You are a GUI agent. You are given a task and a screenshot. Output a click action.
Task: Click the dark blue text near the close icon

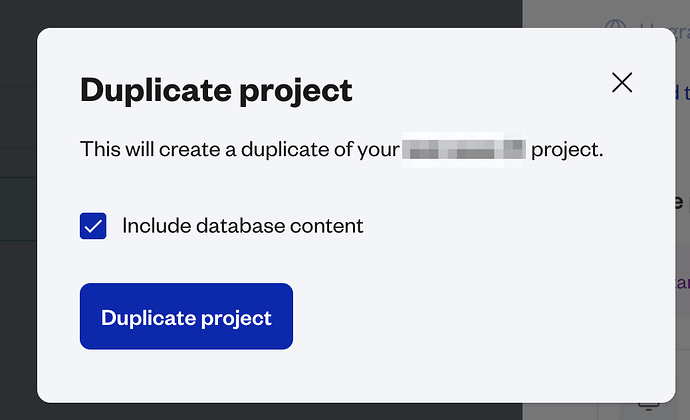683,92
